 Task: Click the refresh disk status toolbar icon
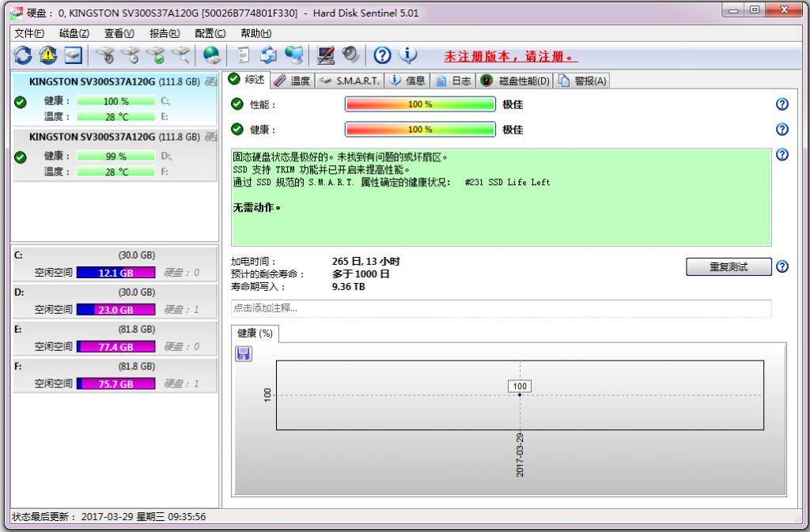[23, 55]
